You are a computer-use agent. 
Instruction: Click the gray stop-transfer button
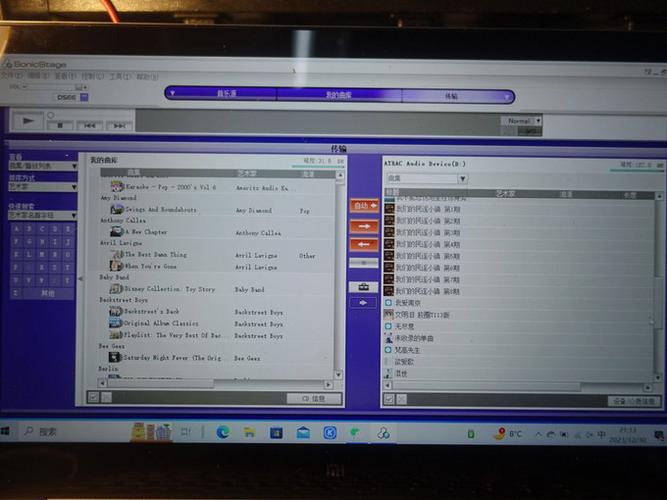pos(364,263)
